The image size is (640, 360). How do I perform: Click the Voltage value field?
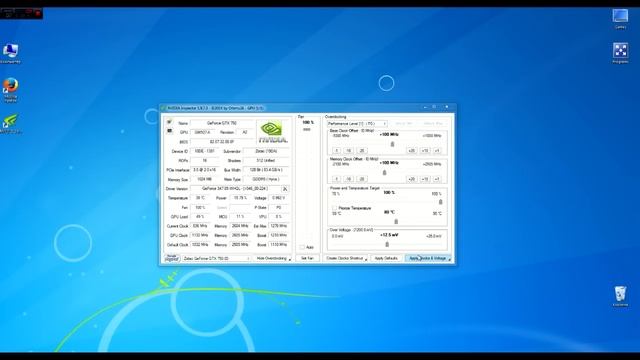[279, 198]
